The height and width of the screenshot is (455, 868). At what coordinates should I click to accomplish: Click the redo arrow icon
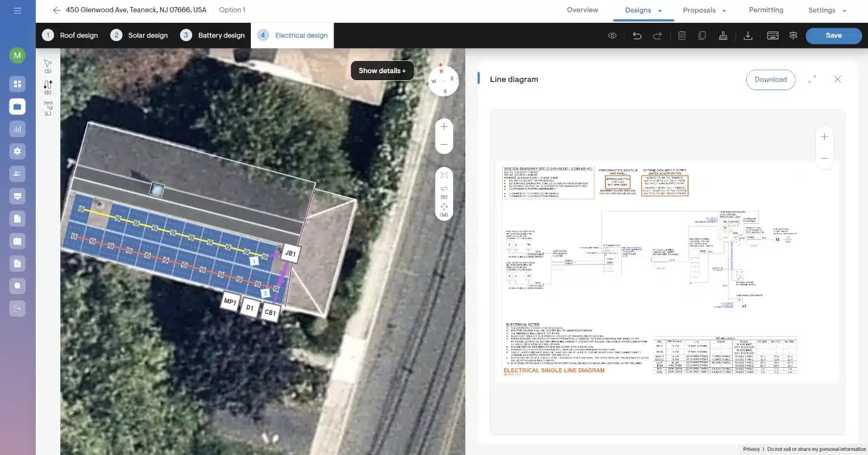click(x=658, y=36)
